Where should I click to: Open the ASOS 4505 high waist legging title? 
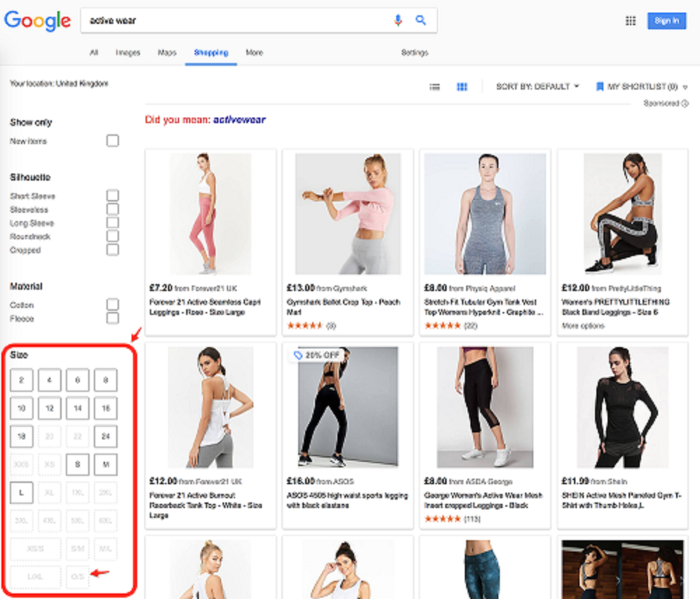coord(347,500)
